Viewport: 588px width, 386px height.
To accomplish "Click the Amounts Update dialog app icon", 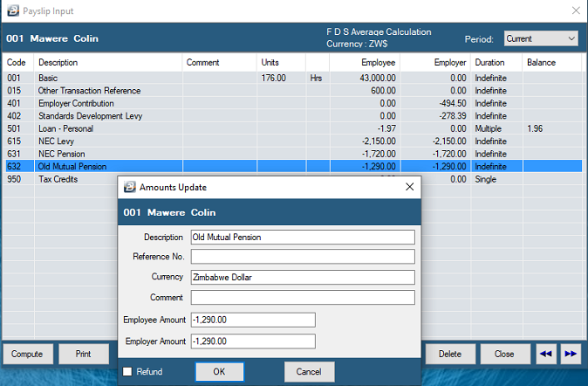I will coord(130,187).
